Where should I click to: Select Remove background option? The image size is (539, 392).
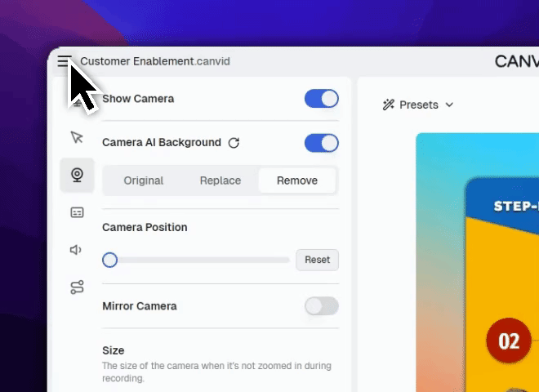[x=297, y=180]
